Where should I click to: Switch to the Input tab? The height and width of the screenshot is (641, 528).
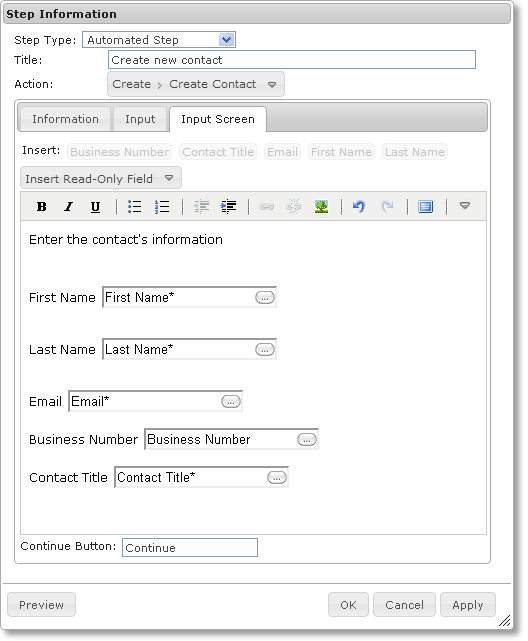pyautogui.click(x=140, y=119)
